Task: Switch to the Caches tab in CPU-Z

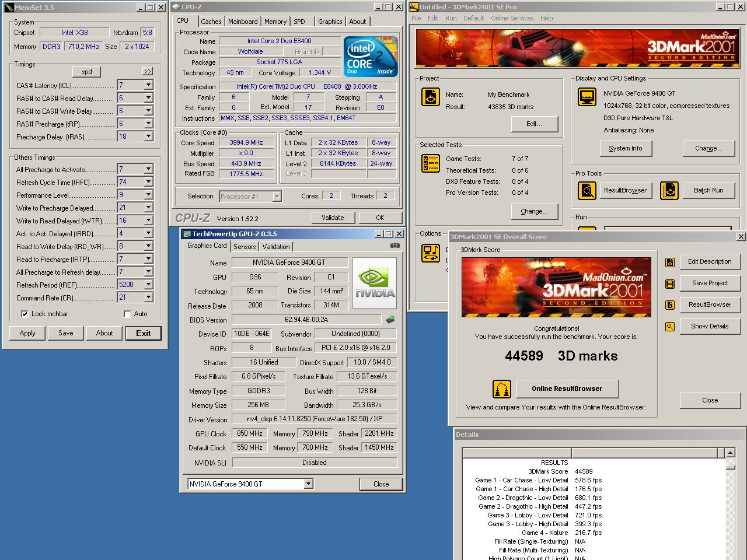Action: [x=211, y=22]
